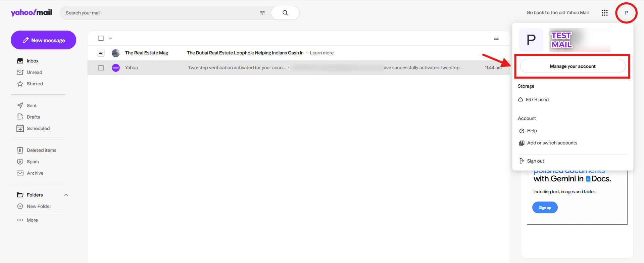This screenshot has width=644, height=263.
Task: Open the Starred folder
Action: click(35, 84)
